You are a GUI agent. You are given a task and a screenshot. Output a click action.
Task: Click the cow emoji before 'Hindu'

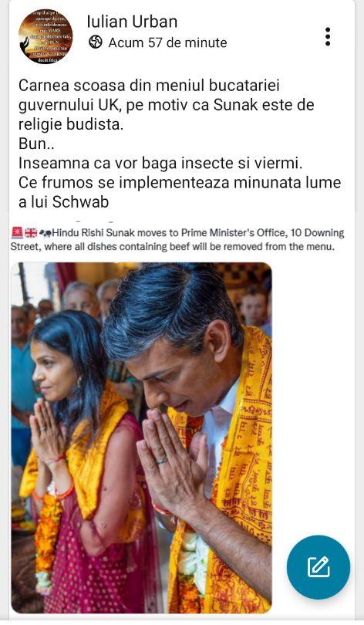45,233
